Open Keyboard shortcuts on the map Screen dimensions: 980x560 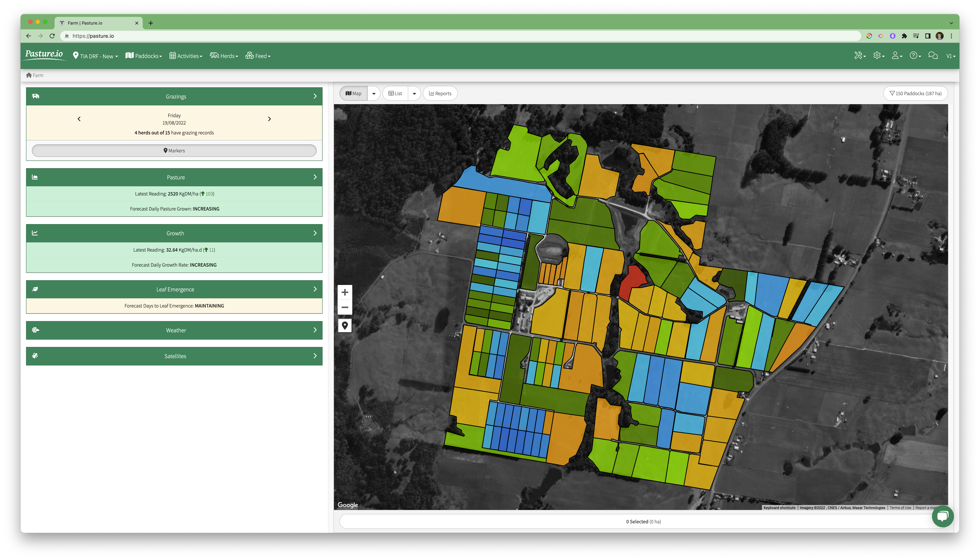coord(779,508)
